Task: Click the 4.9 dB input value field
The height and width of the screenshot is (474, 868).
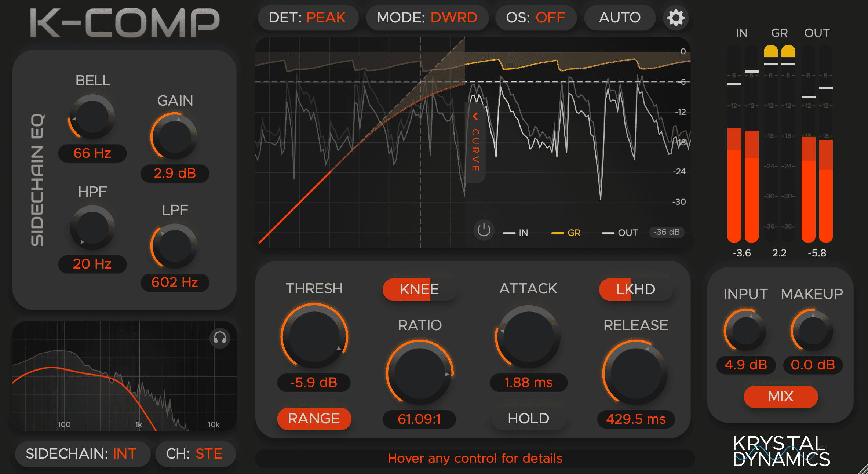Action: pyautogui.click(x=746, y=365)
